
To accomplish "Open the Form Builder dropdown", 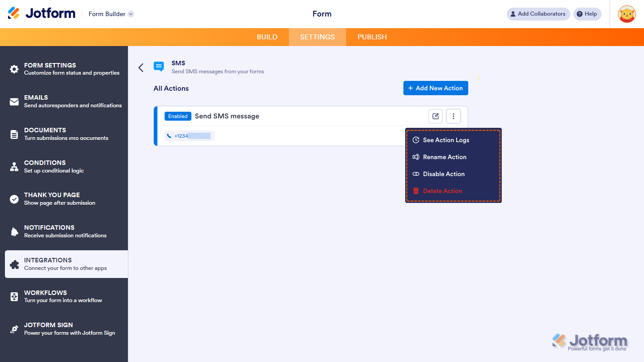I will tap(110, 14).
